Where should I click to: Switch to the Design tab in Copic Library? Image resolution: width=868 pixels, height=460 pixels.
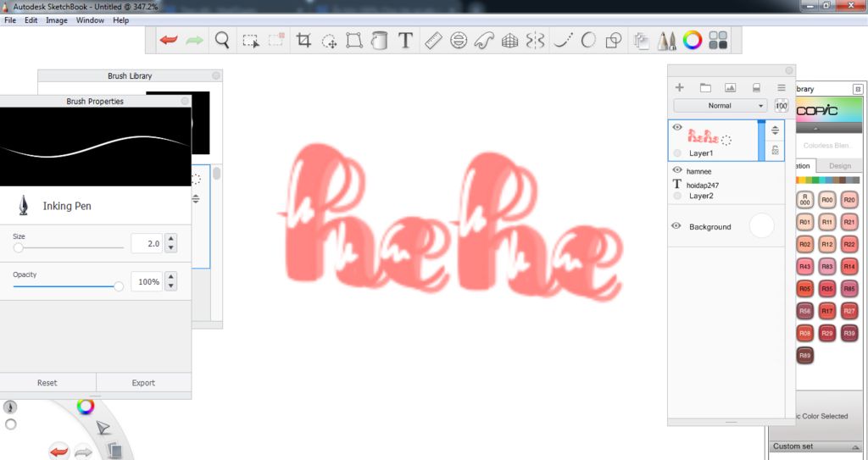pyautogui.click(x=839, y=165)
